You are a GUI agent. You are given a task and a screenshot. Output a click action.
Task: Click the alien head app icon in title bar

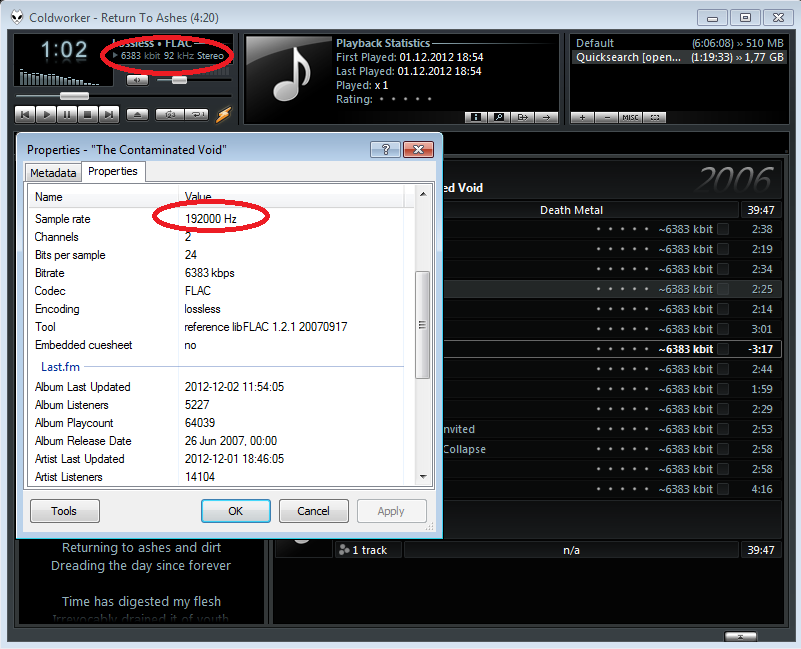tap(17, 17)
